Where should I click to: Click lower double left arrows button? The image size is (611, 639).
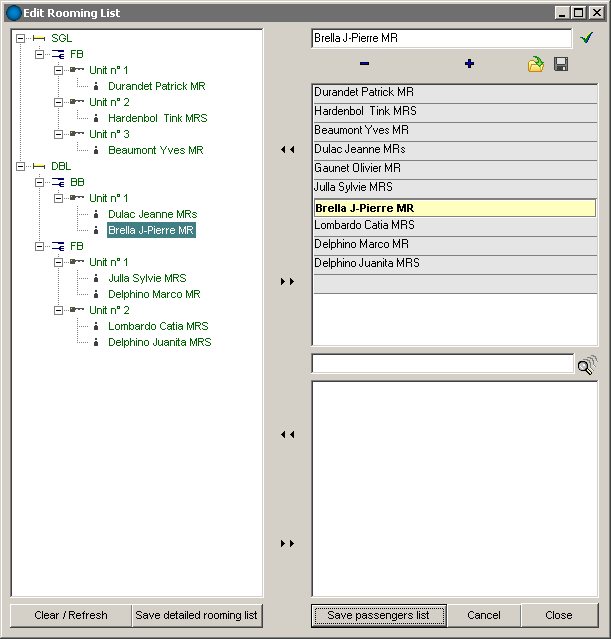coord(288,435)
